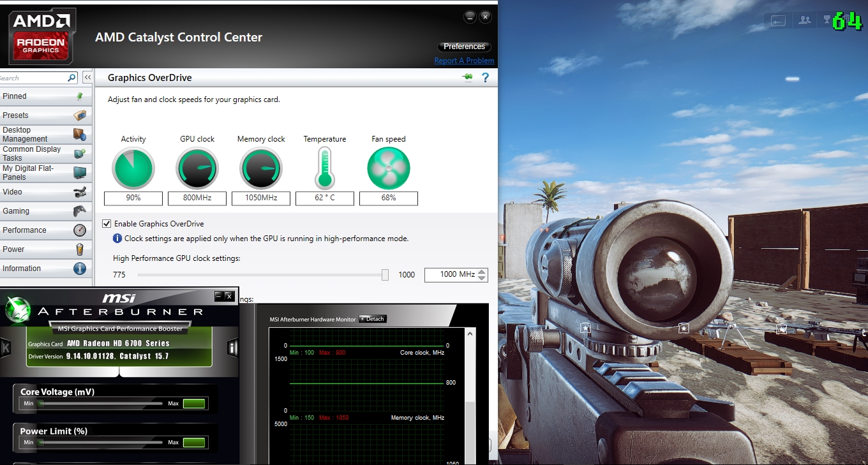Detach the Afterburner Hardware Monitor
This screenshot has width=868, height=465.
click(373, 319)
